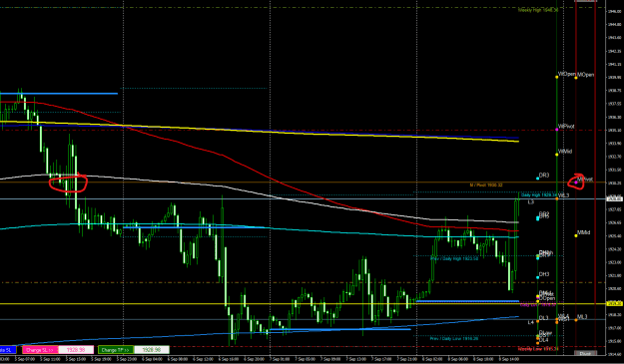Screen dimensions: 624x364
Task: Click the cyan Daily High label
Action: click(538, 195)
